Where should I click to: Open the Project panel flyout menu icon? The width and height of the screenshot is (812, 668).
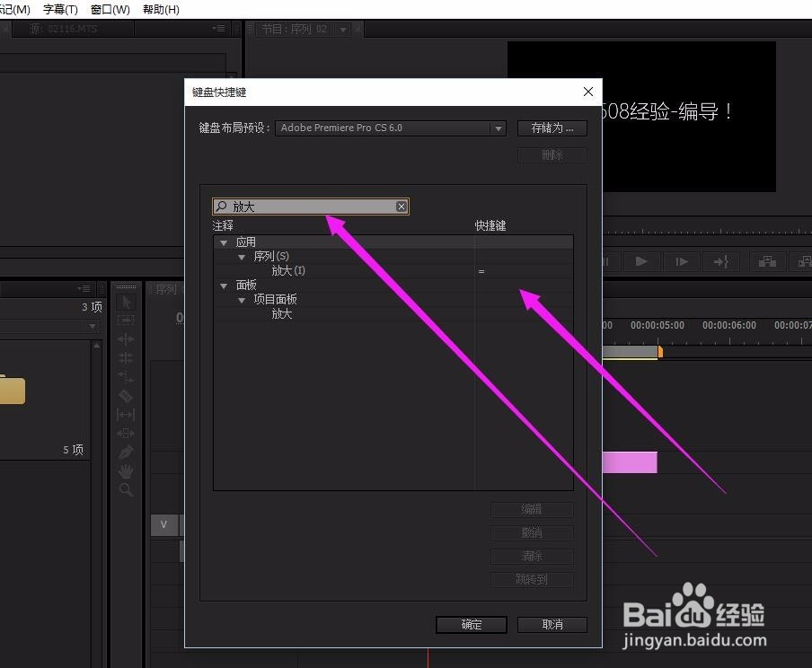pyautogui.click(x=84, y=288)
